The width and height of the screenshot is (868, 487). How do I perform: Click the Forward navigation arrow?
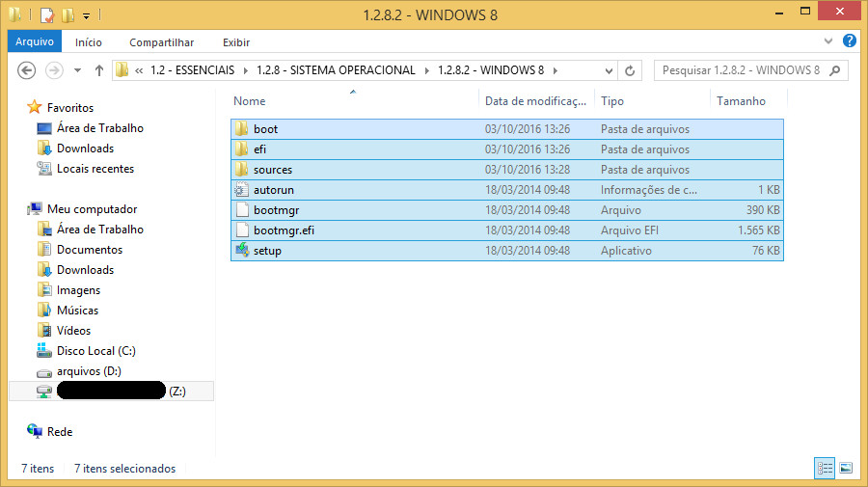pyautogui.click(x=54, y=70)
